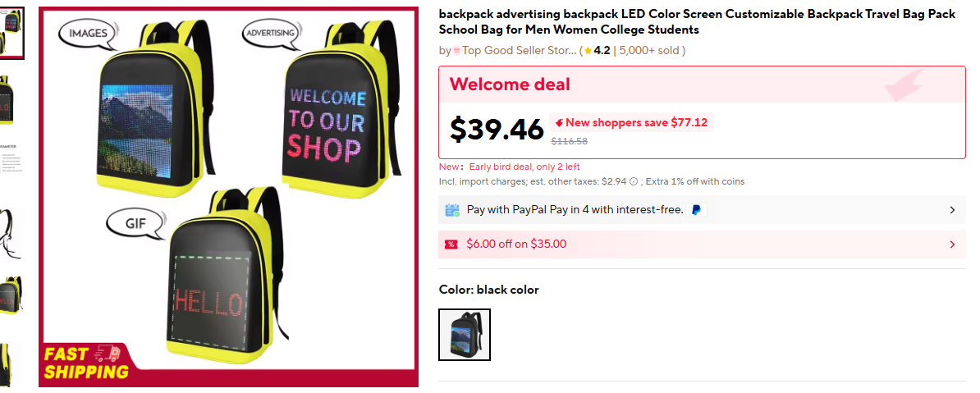Click the store icon beside seller name
This screenshot has height=393, width=980.
(457, 51)
